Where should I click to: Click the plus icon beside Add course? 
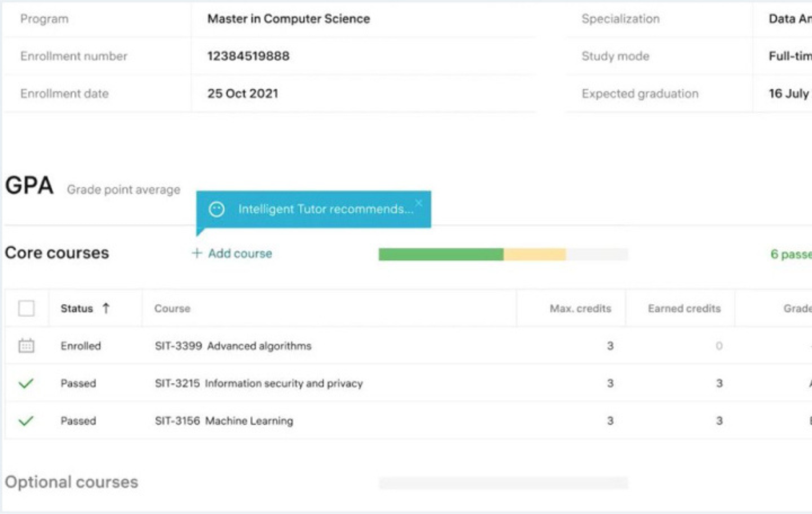[x=197, y=253]
